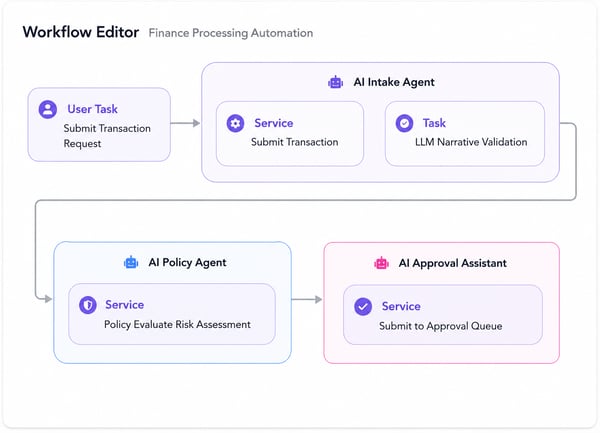The image size is (600, 433).
Task: Select the LLM Narrative Validation task node
Action: click(465, 133)
